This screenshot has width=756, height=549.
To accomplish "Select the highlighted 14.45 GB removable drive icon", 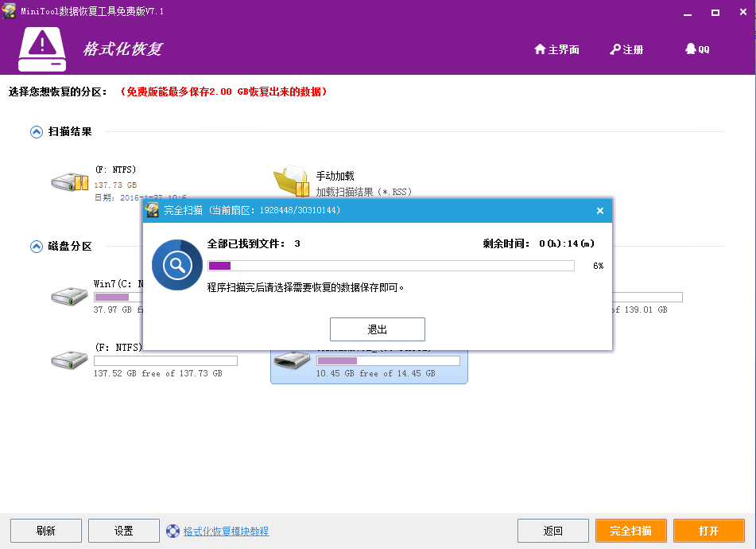I will [x=292, y=361].
